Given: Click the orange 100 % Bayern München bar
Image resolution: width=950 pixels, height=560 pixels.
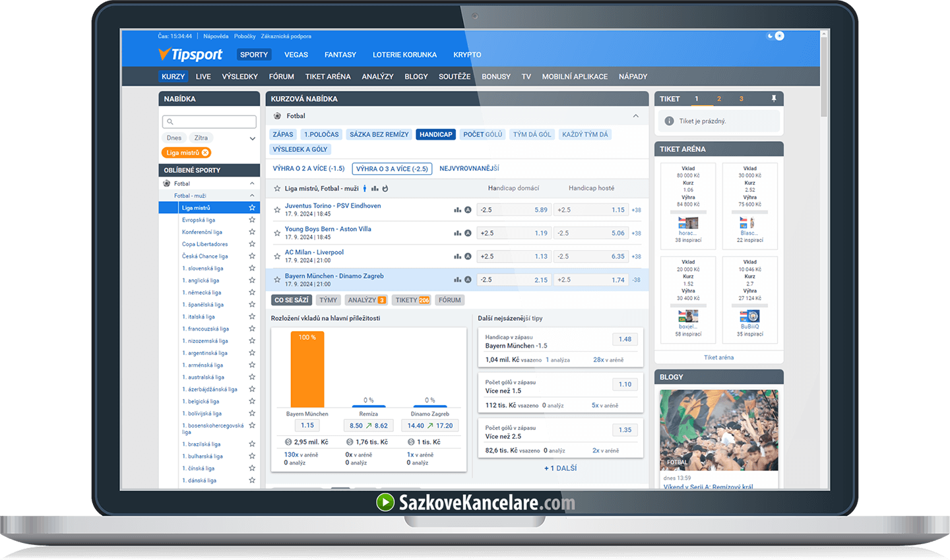Looking at the screenshot, I should tap(307, 369).
